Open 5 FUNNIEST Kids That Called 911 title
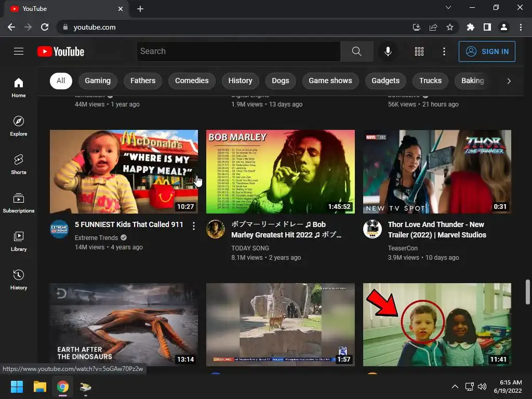 pos(129,224)
